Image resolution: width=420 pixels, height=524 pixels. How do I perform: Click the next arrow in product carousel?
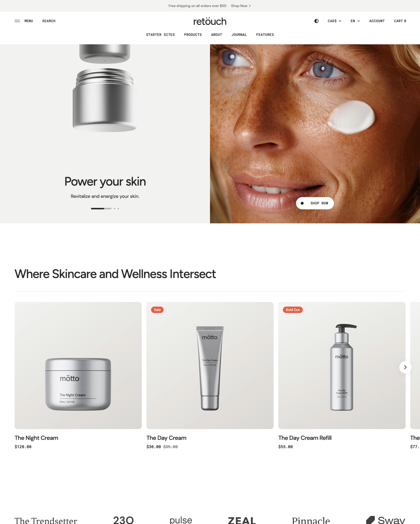pos(405,367)
